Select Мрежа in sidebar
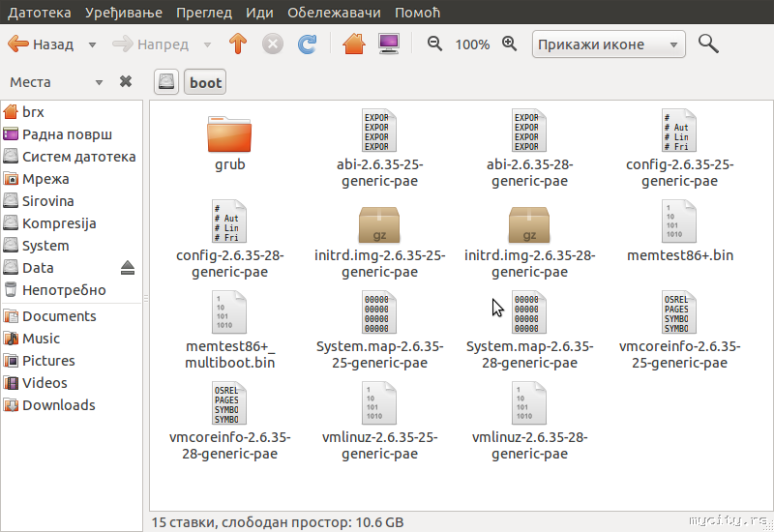This screenshot has width=774, height=532. pos(72,179)
